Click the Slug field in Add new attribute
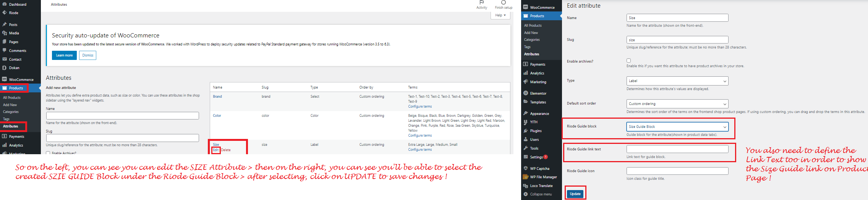This screenshot has width=868, height=200. pyautogui.click(x=123, y=138)
